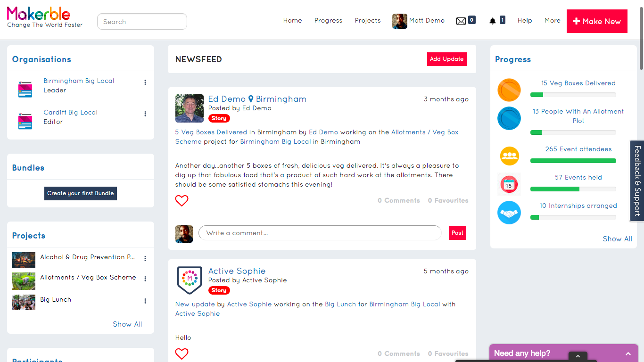Click Event attendees progress bar

pos(573,161)
